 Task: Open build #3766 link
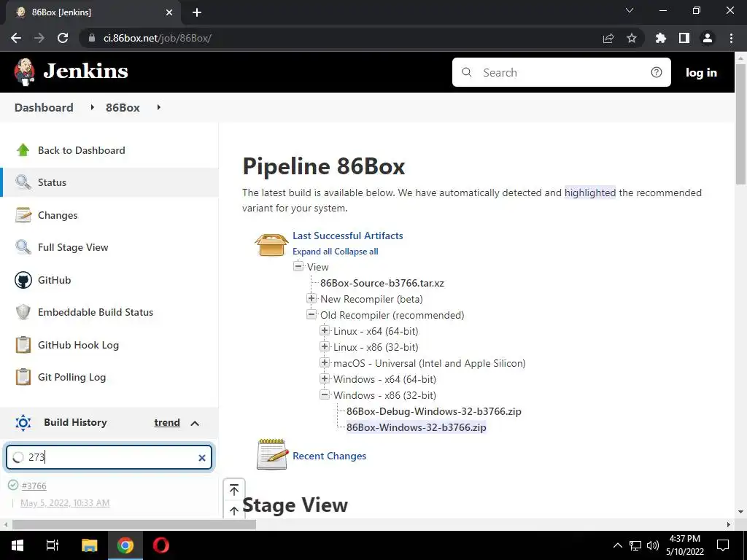34,486
